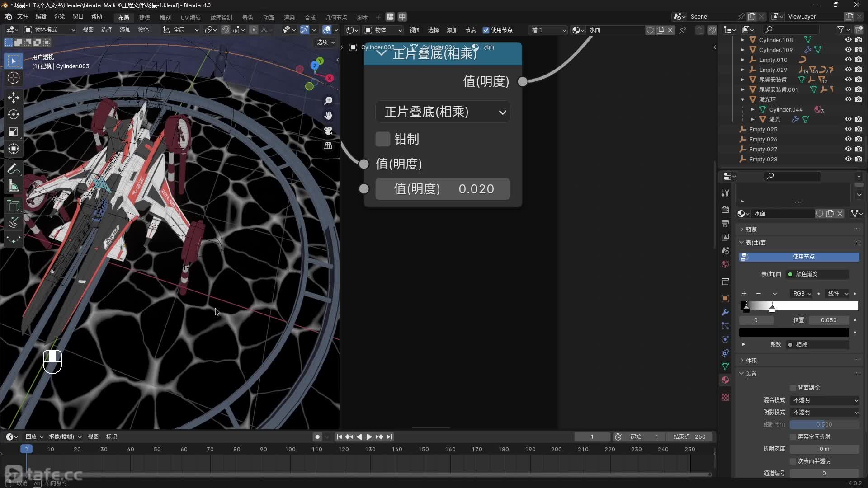The width and height of the screenshot is (868, 488).
Task: Switch perspective/orthographic grid icon
Action: 329,146
